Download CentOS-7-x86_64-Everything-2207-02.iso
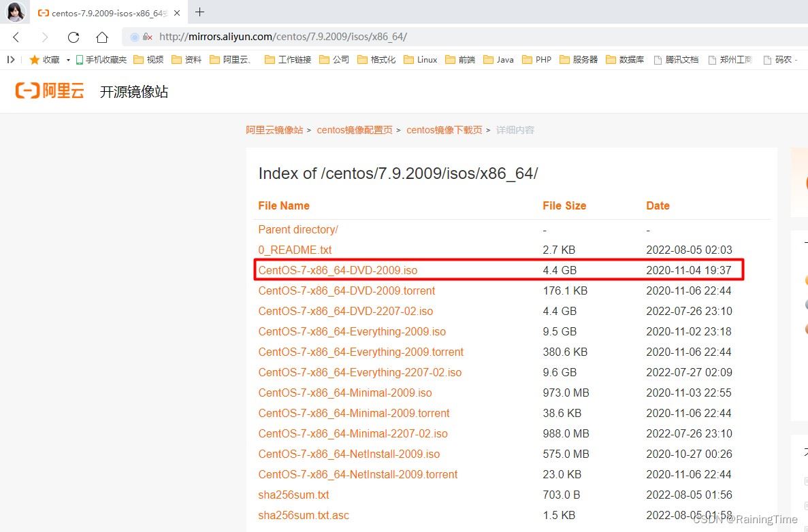The width and height of the screenshot is (808, 532). pos(359,372)
